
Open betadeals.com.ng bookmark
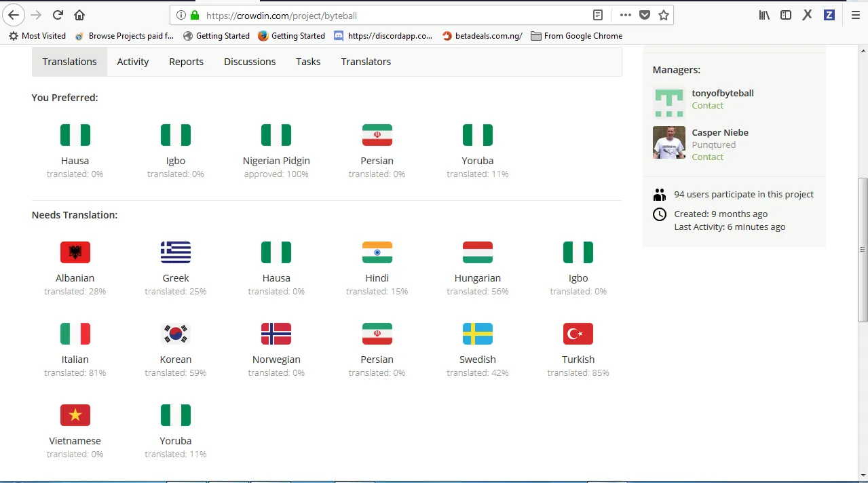pos(483,36)
